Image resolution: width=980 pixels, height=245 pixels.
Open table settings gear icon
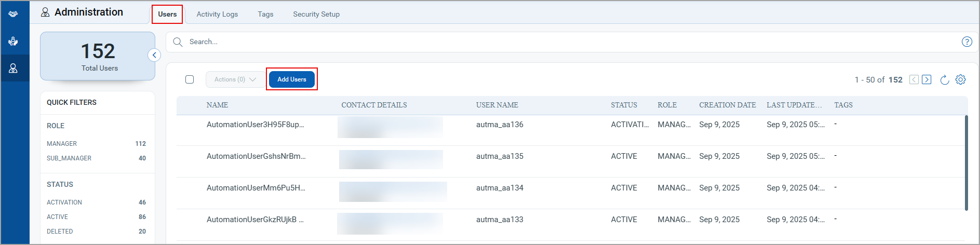(961, 79)
